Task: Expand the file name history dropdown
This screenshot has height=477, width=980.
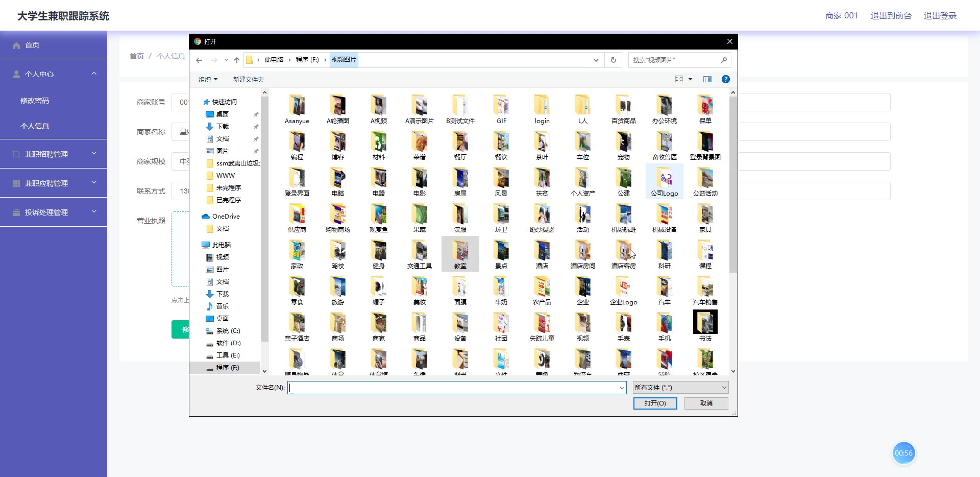Action: pyautogui.click(x=622, y=388)
